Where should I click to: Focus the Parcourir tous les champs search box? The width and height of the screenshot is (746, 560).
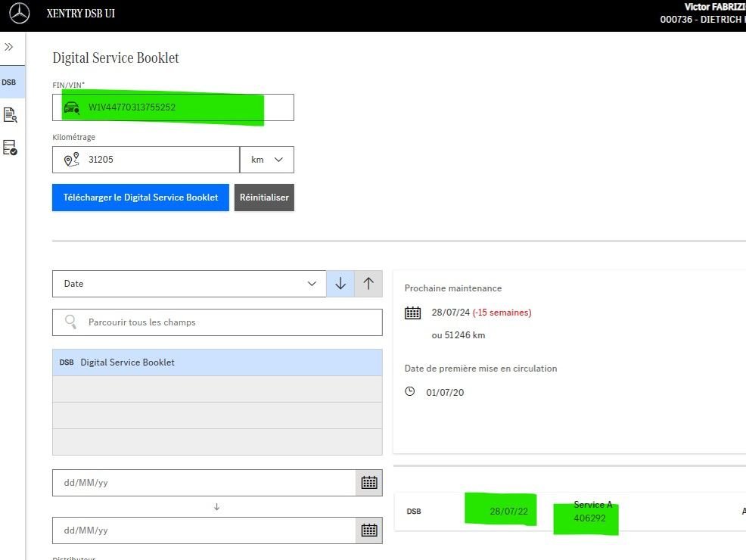point(217,322)
